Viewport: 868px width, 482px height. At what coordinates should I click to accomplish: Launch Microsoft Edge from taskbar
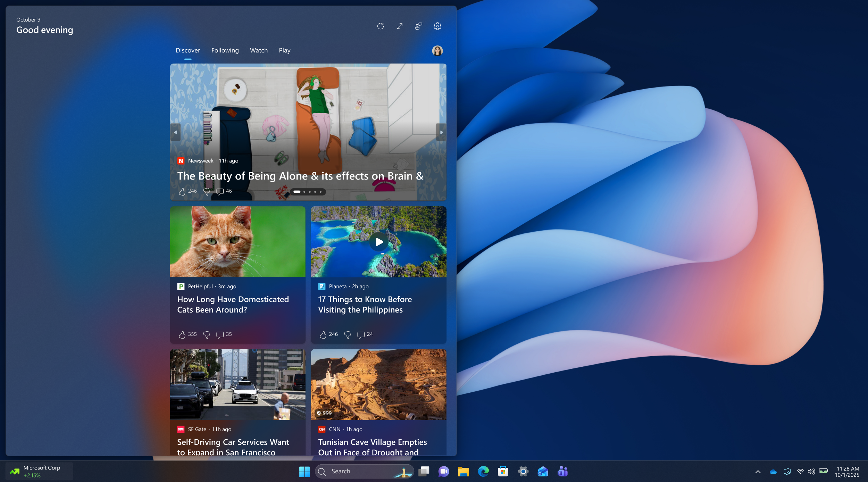(x=483, y=472)
